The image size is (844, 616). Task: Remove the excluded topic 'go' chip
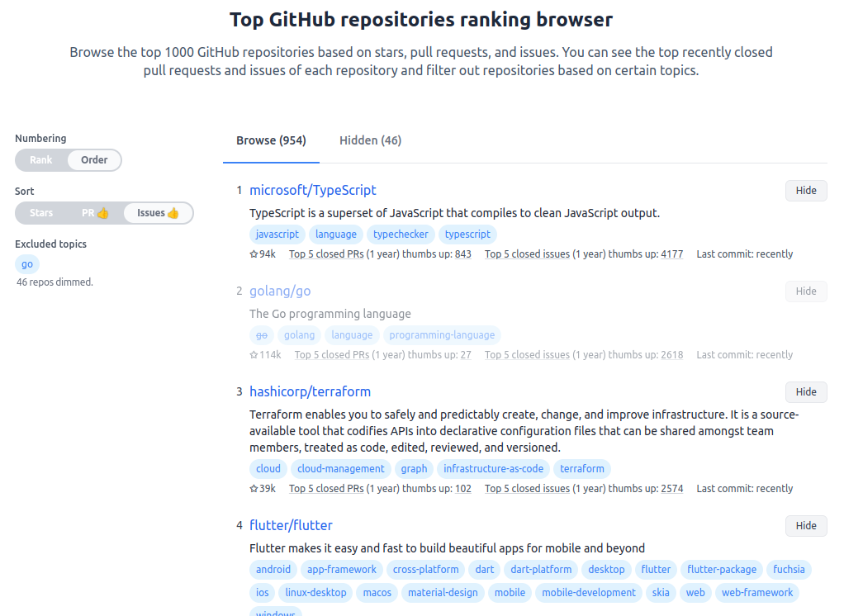pos(27,264)
